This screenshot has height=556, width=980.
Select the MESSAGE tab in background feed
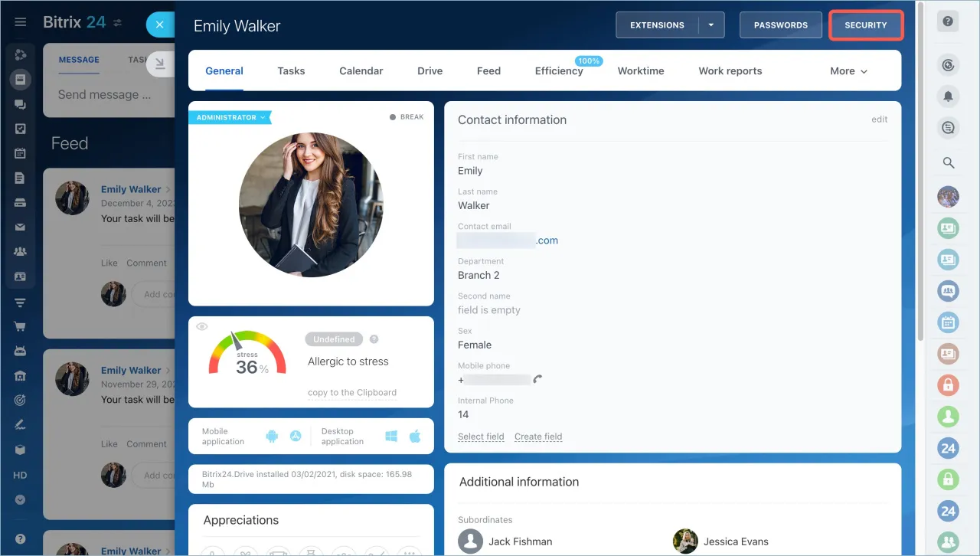[x=79, y=60]
